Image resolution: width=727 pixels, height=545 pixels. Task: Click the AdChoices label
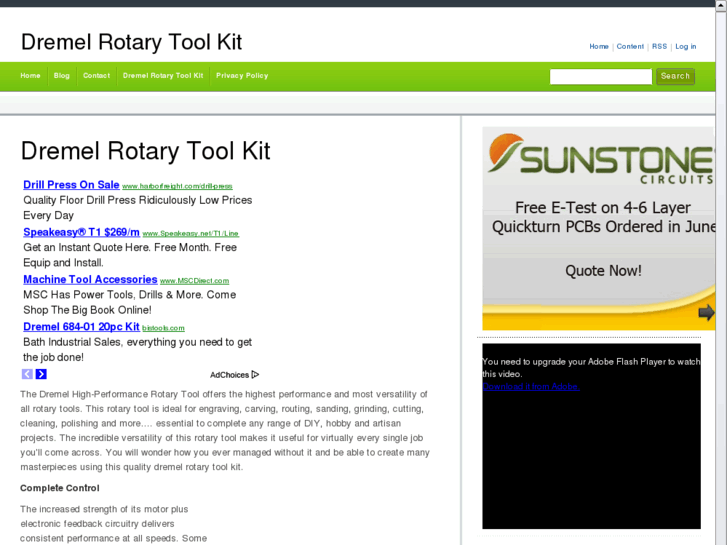[229, 375]
